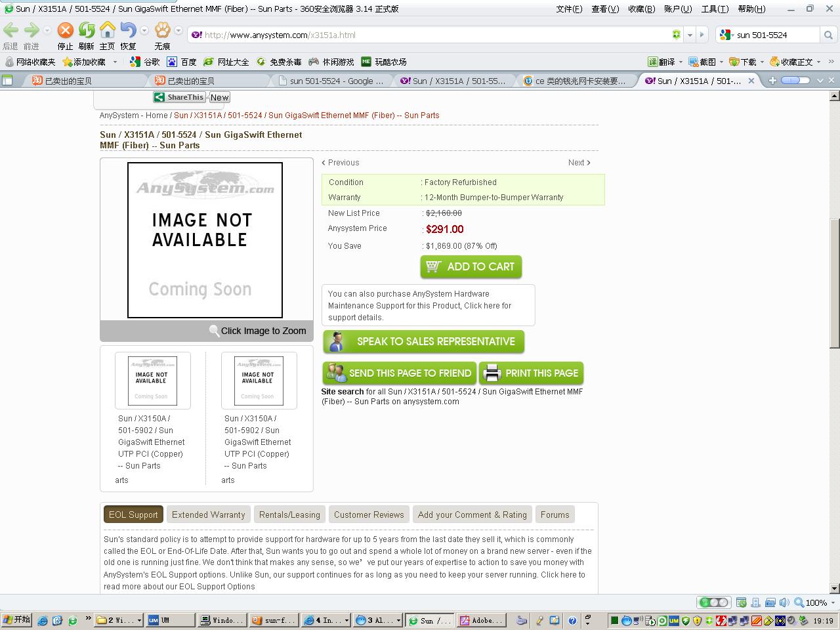The width and height of the screenshot is (840, 630).
Task: Open first X3150A related product thumbnail
Action: point(152,381)
